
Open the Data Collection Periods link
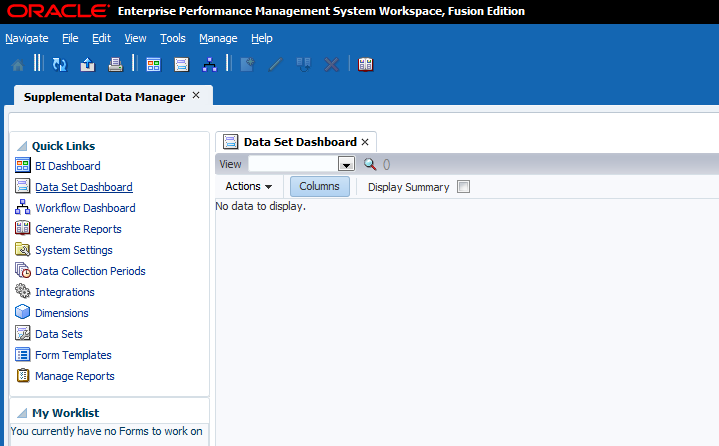[x=90, y=271]
